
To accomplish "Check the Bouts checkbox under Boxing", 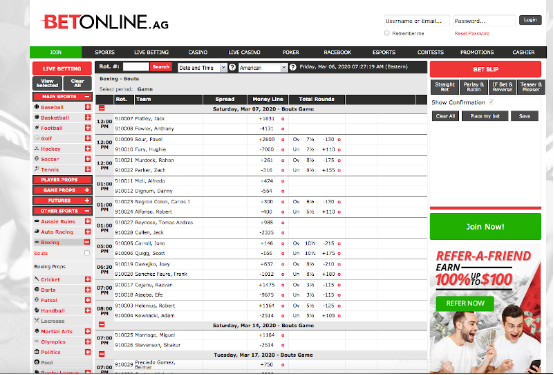I will [x=87, y=253].
